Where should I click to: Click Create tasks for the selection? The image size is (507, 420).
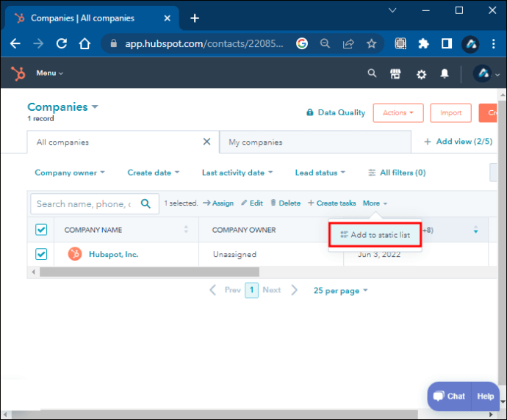click(331, 203)
